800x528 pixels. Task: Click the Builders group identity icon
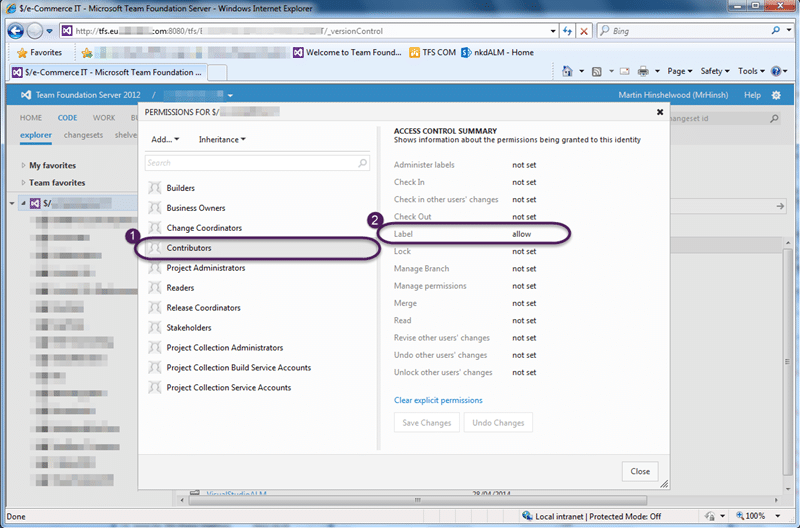pyautogui.click(x=155, y=188)
